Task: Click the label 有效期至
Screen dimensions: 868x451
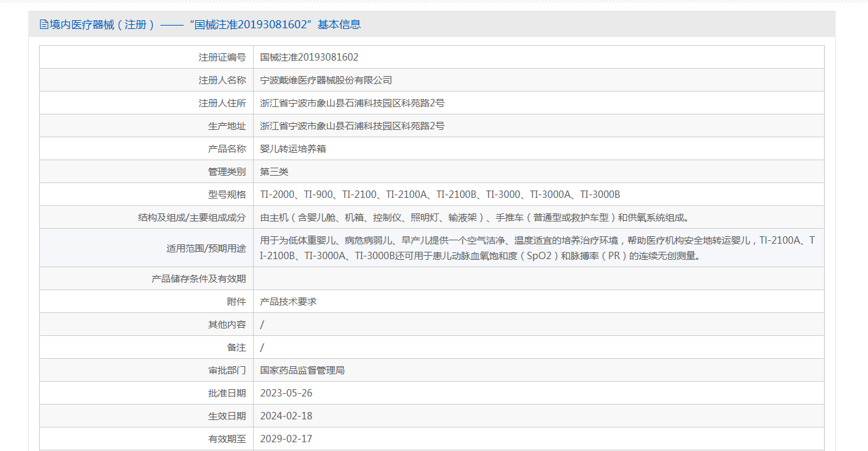Action: [x=227, y=439]
